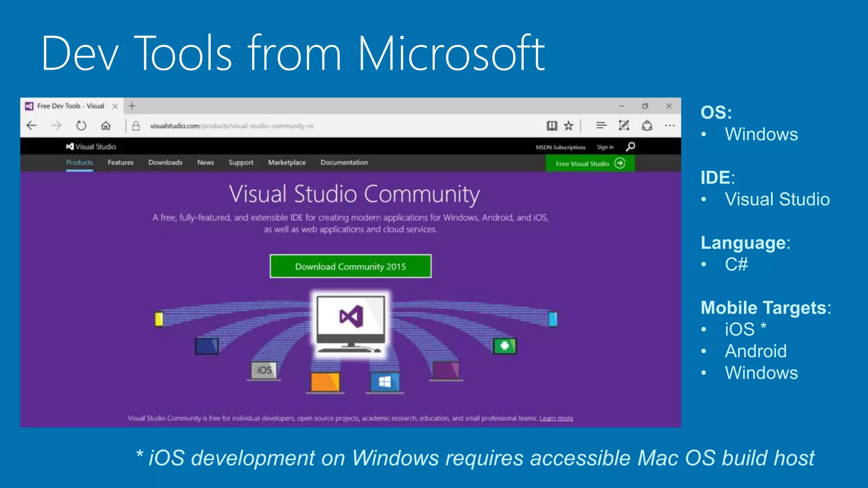
Task: Click the search magnifier on Visual Studio site
Action: point(631,147)
